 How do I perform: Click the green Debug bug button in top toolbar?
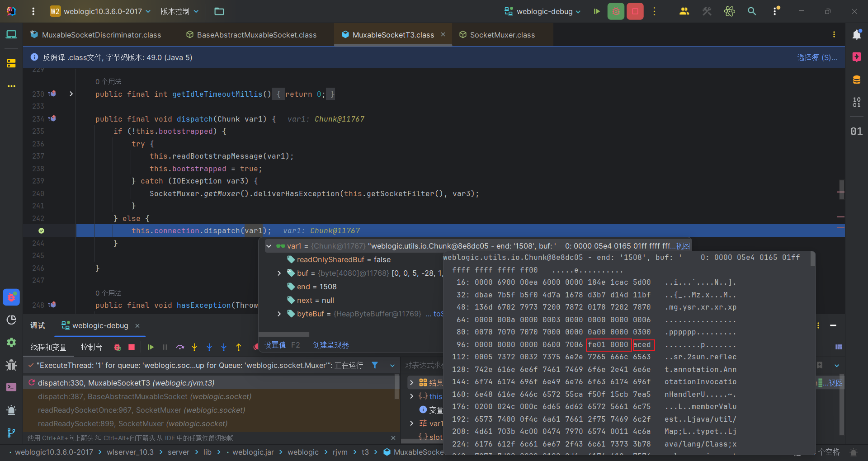pyautogui.click(x=616, y=11)
